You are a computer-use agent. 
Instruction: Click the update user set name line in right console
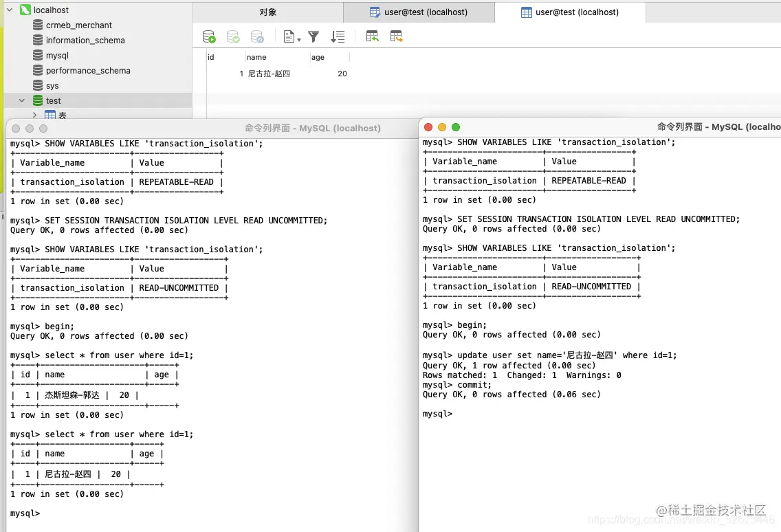549,355
